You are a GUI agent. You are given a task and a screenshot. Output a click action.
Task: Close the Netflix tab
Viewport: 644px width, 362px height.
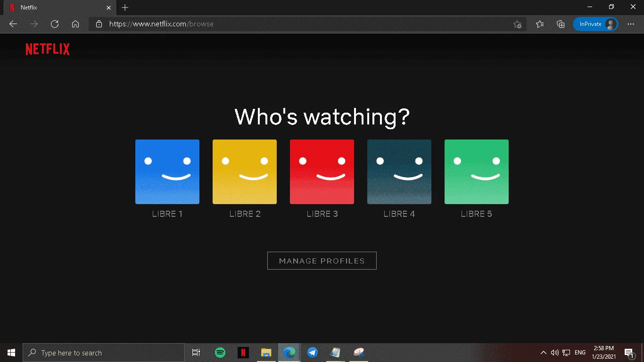click(108, 8)
